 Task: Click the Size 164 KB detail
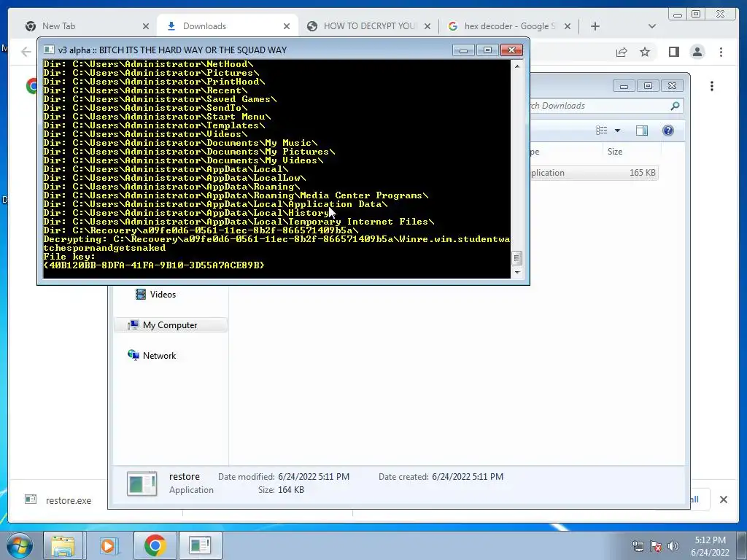click(281, 490)
